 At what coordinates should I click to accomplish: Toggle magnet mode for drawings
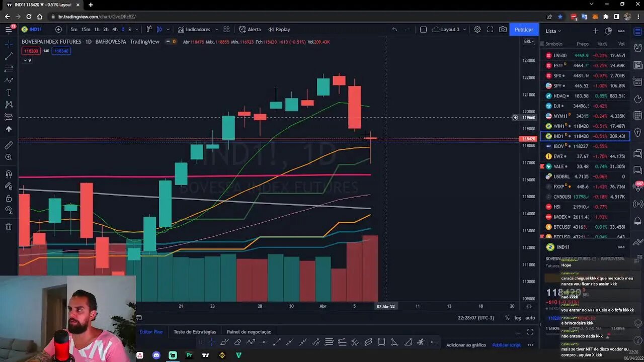(9, 174)
